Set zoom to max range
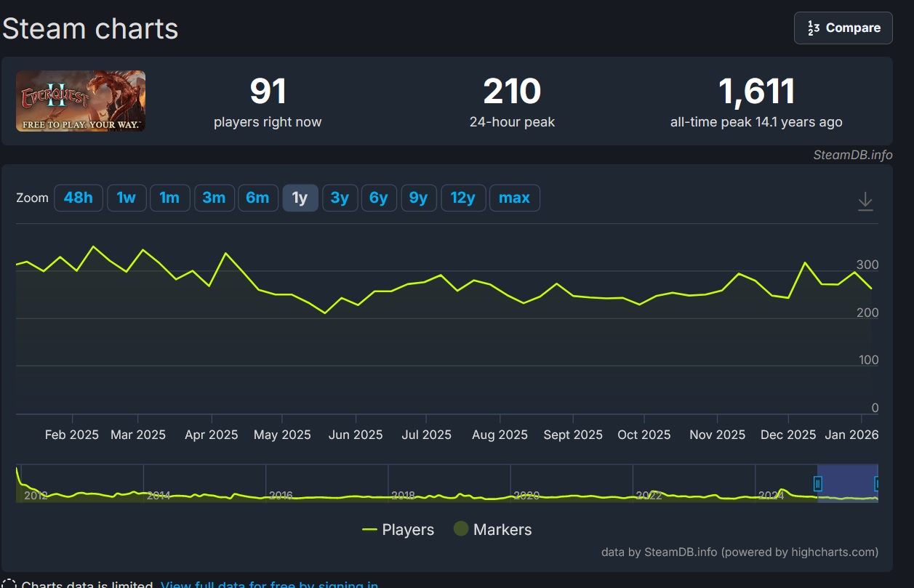This screenshot has height=588, width=914. (x=514, y=198)
